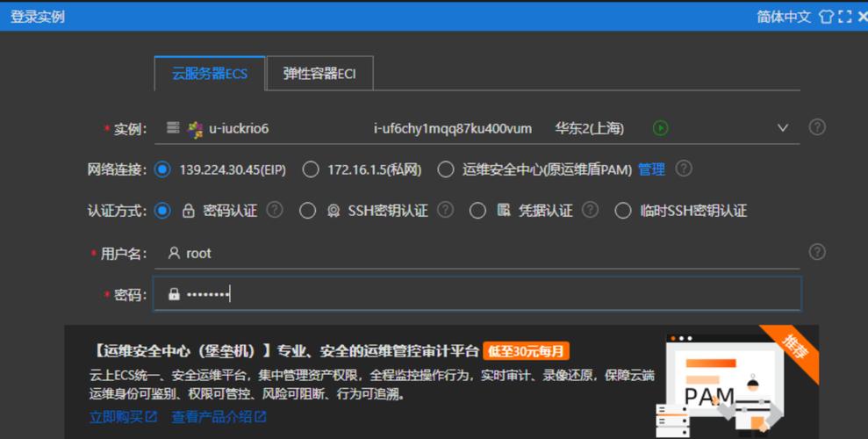This screenshot has height=439, width=868.
Task: Click the credential icon beside 凭据认证
Action: [x=504, y=210]
